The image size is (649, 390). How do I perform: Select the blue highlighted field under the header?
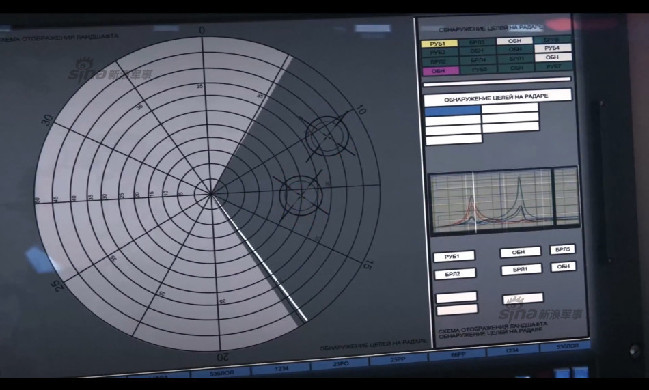[x=453, y=111]
